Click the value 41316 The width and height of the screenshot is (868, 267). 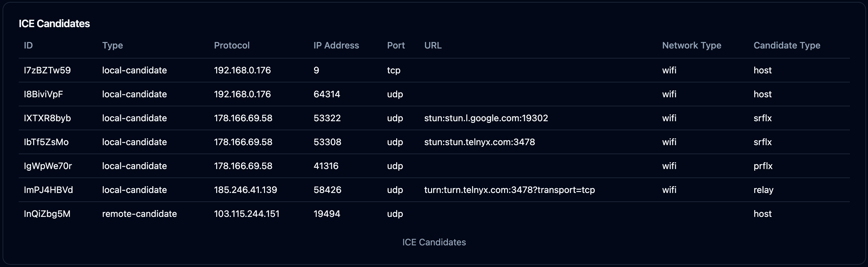pos(326,166)
